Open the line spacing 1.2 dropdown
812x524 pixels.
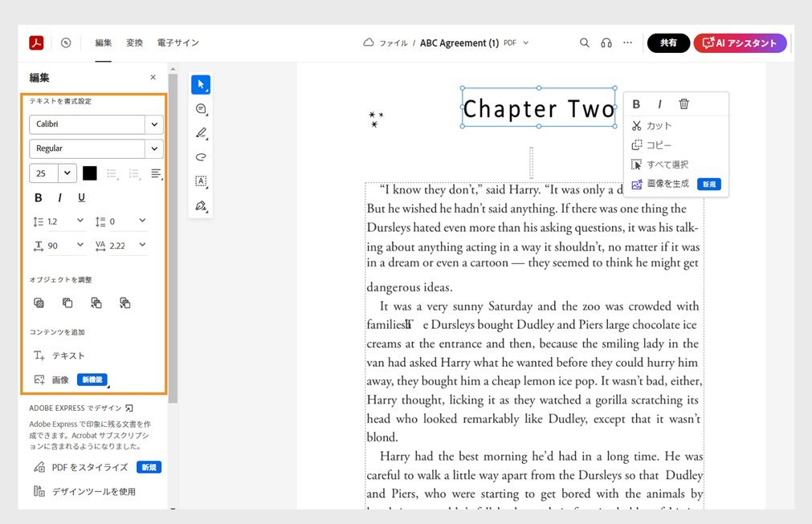click(x=59, y=221)
